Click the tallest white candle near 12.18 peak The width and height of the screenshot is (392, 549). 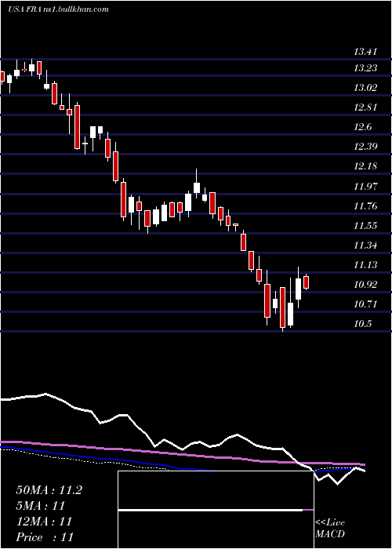[x=197, y=187]
